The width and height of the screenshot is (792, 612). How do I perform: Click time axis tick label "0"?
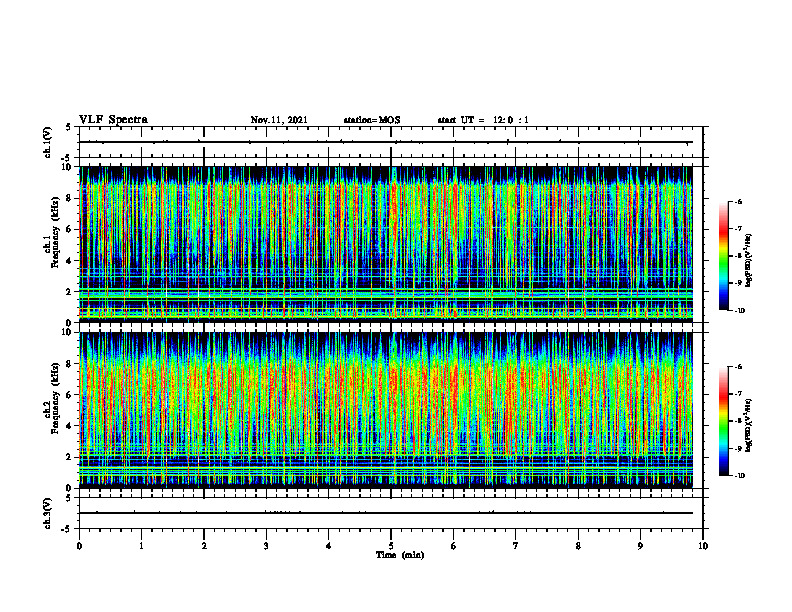pos(79,546)
